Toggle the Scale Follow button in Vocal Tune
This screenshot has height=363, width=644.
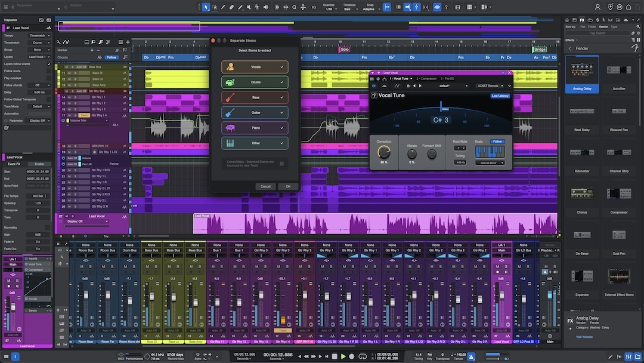[x=497, y=141]
